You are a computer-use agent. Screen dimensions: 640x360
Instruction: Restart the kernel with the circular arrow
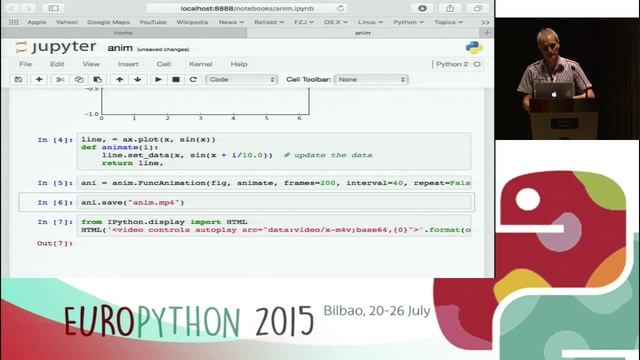pyautogui.click(x=193, y=80)
